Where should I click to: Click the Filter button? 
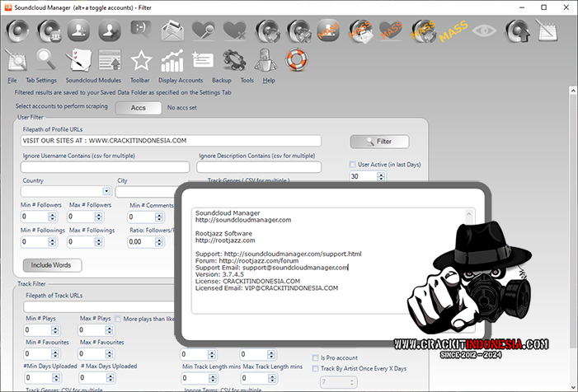point(378,141)
